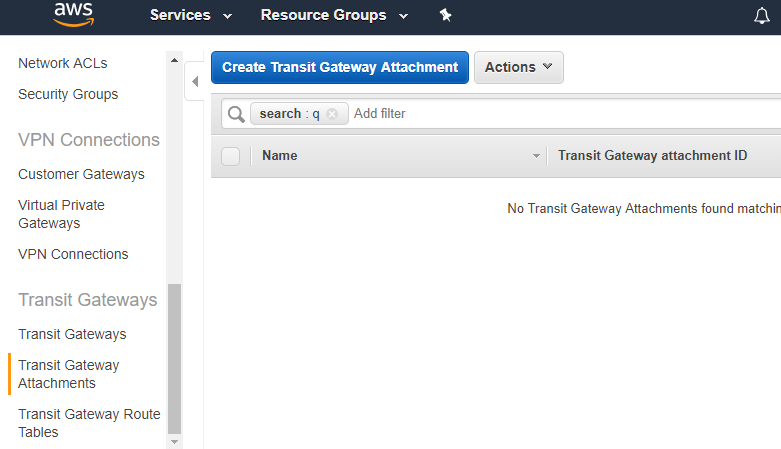Expand the Resource Groups menu
This screenshot has width=781, height=449.
(334, 15)
